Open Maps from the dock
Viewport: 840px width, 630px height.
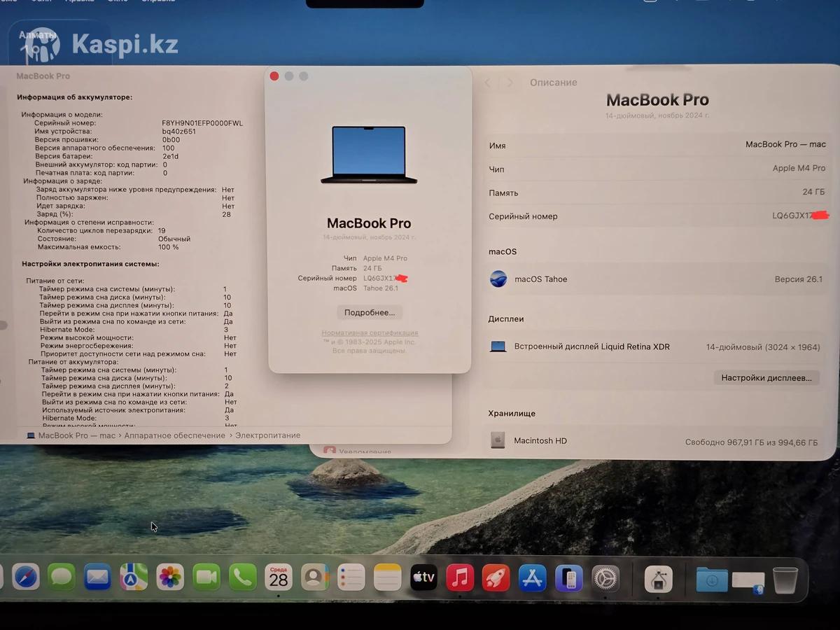coord(134,577)
